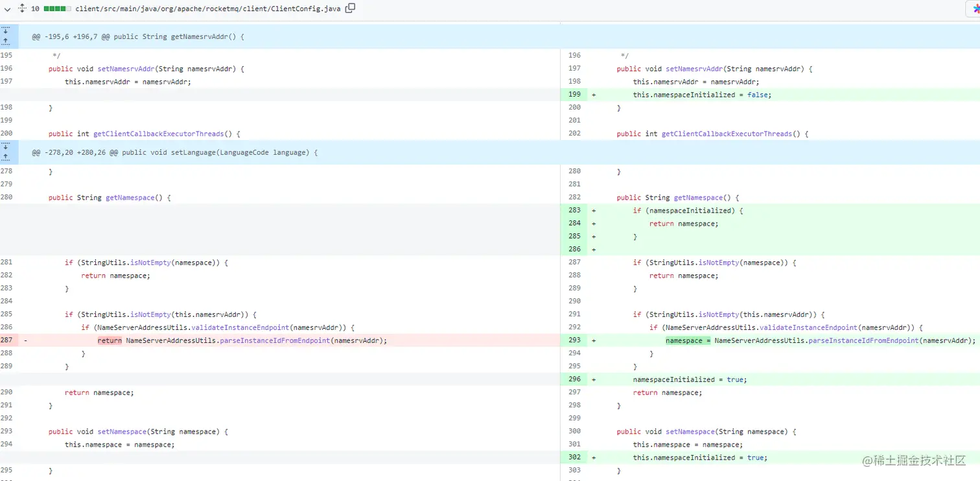
Task: Click added line 'namespaceInitialized = true;' at 296
Action: point(690,379)
